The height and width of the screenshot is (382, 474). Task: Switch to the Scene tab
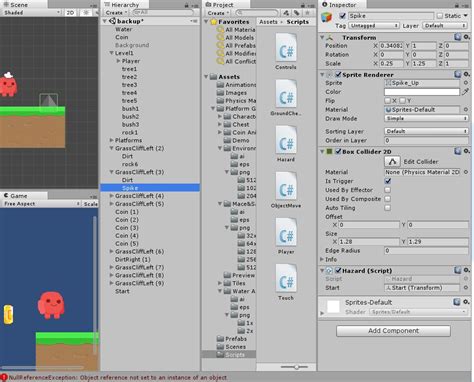pos(23,4)
